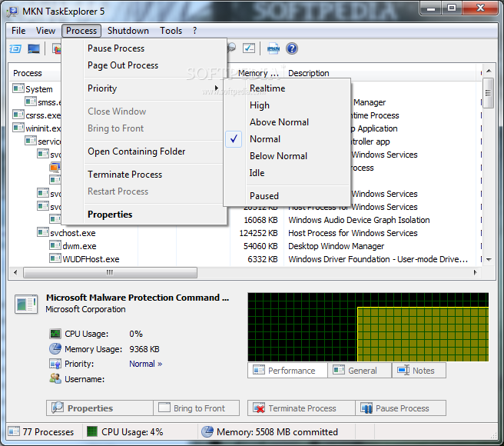Set priority to Idle
504x446 pixels.
coord(287,173)
